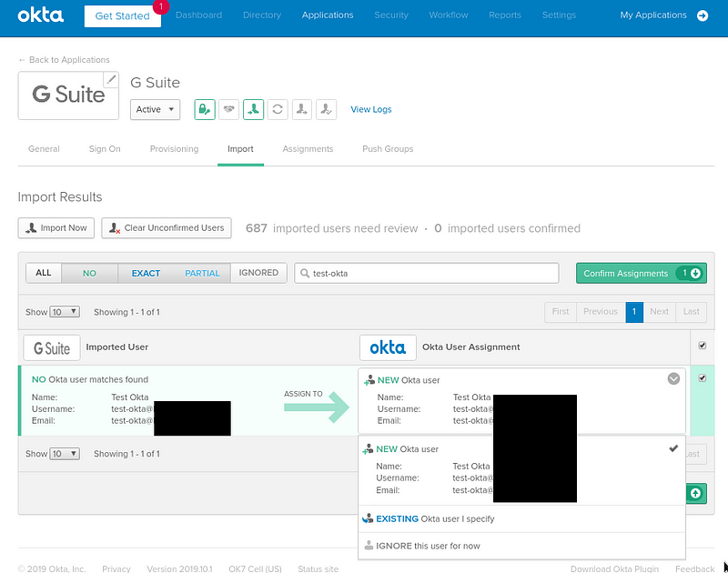Open the Security menu
728x573 pixels.
(391, 15)
